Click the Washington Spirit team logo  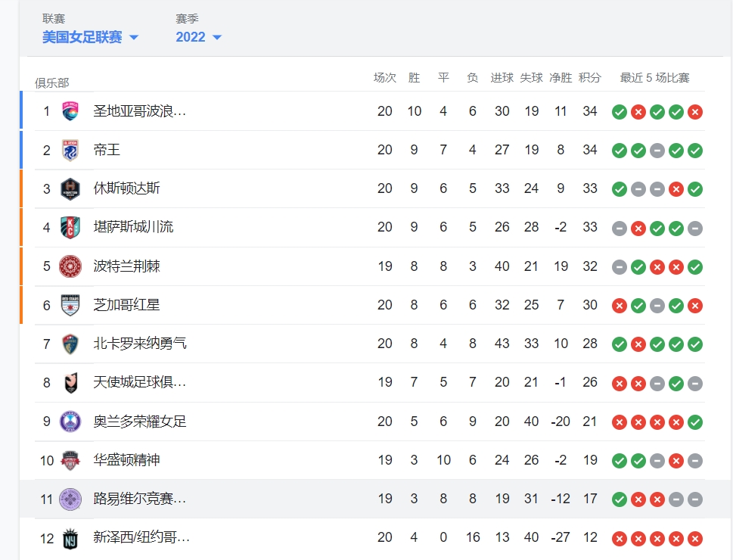point(70,460)
